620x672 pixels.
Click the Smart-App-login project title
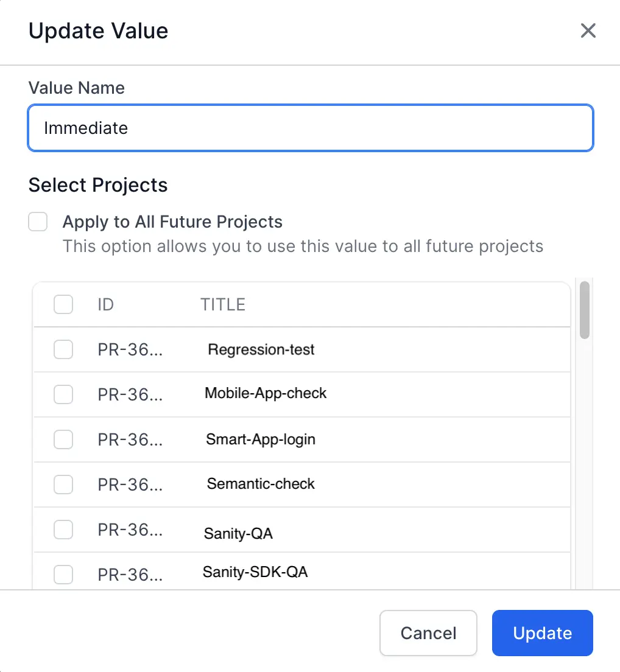point(261,439)
